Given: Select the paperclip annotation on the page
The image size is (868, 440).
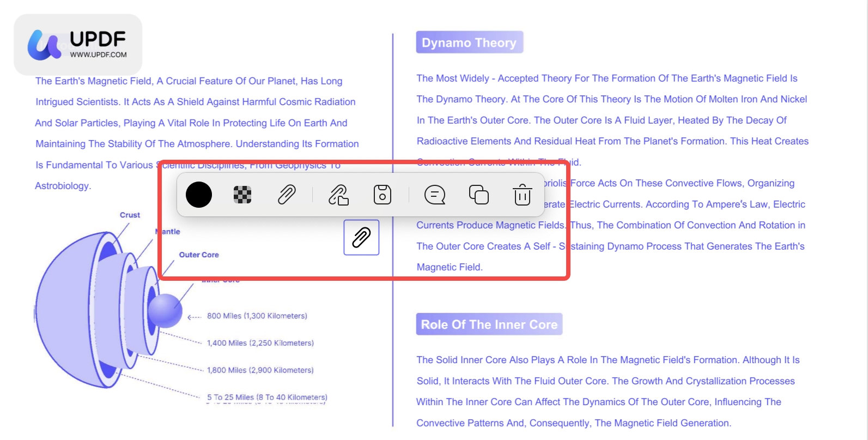Looking at the screenshot, I should 361,237.
